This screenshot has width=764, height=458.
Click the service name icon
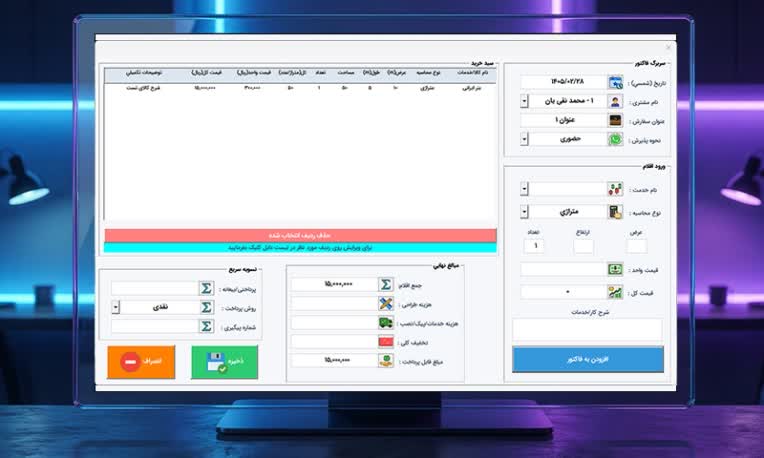pyautogui.click(x=615, y=189)
